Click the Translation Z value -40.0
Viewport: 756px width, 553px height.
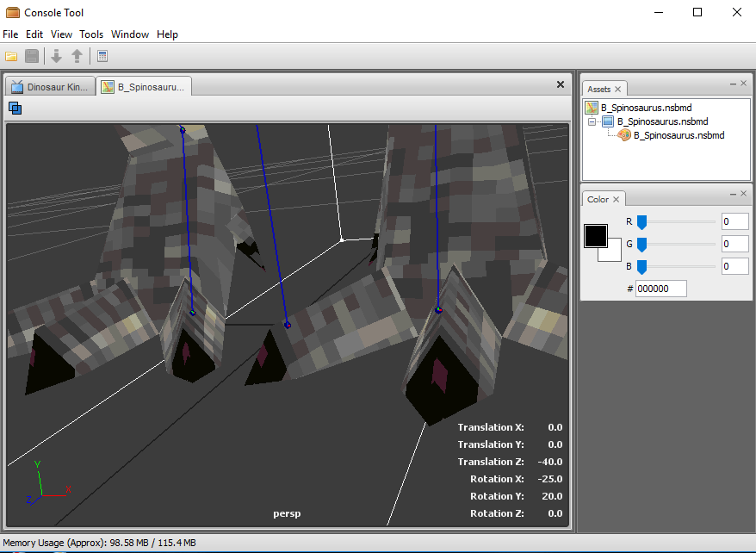[550, 462]
